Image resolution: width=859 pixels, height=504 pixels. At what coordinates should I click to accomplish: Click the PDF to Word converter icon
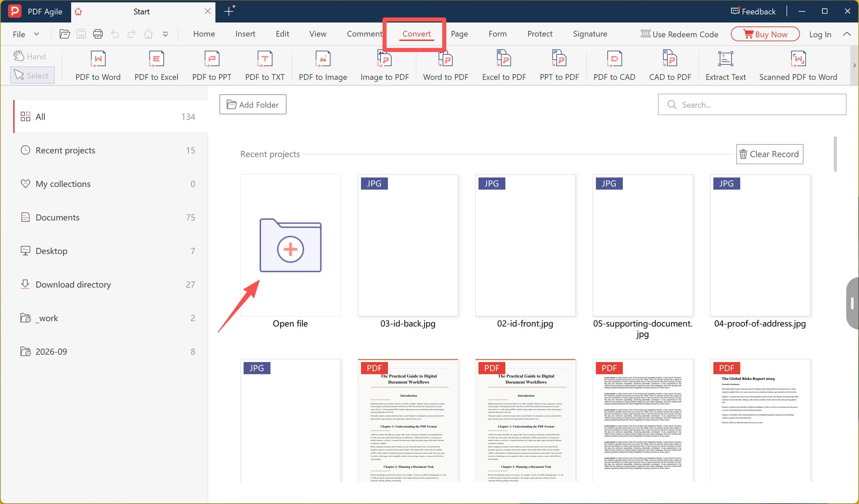[98, 66]
